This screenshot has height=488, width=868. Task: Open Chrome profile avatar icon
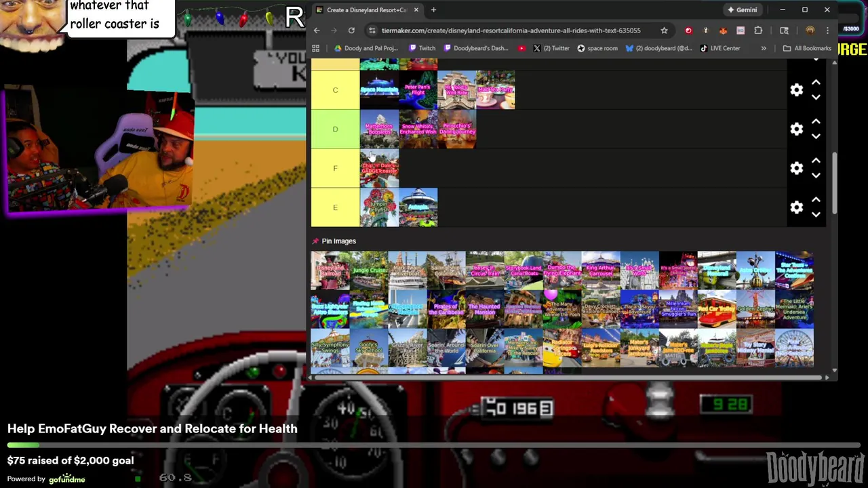click(x=810, y=30)
